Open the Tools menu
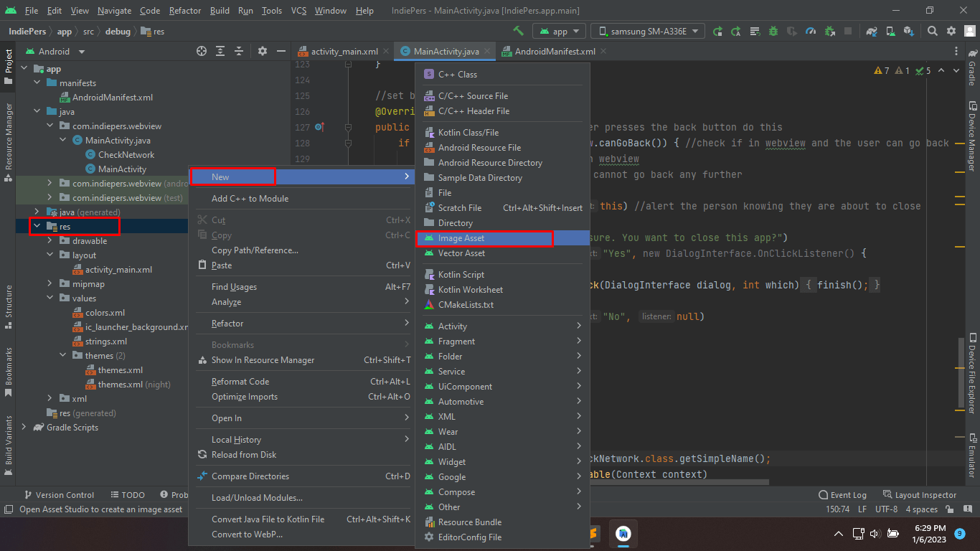 [x=271, y=11]
